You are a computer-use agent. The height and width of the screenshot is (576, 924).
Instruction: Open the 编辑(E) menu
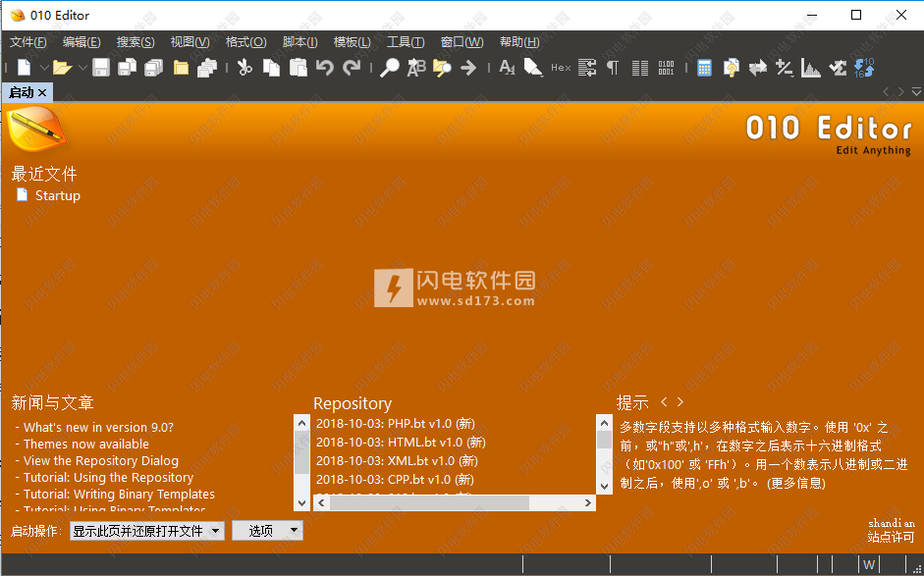(82, 42)
